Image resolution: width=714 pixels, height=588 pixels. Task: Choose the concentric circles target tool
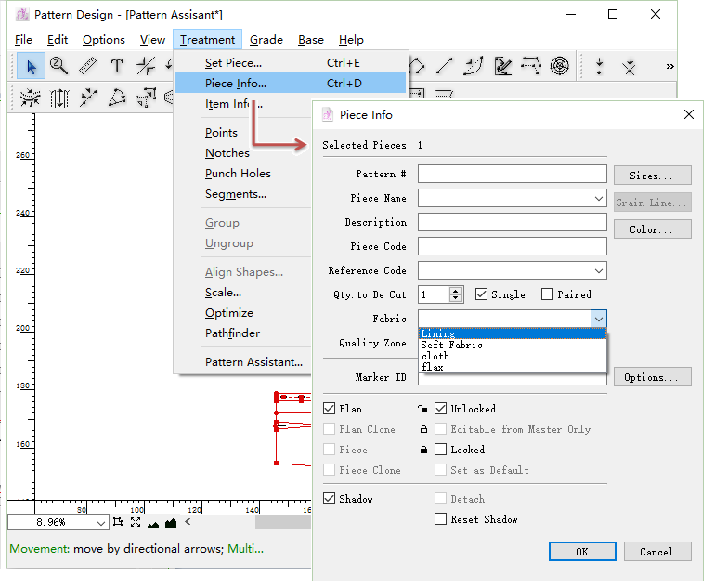click(x=559, y=66)
